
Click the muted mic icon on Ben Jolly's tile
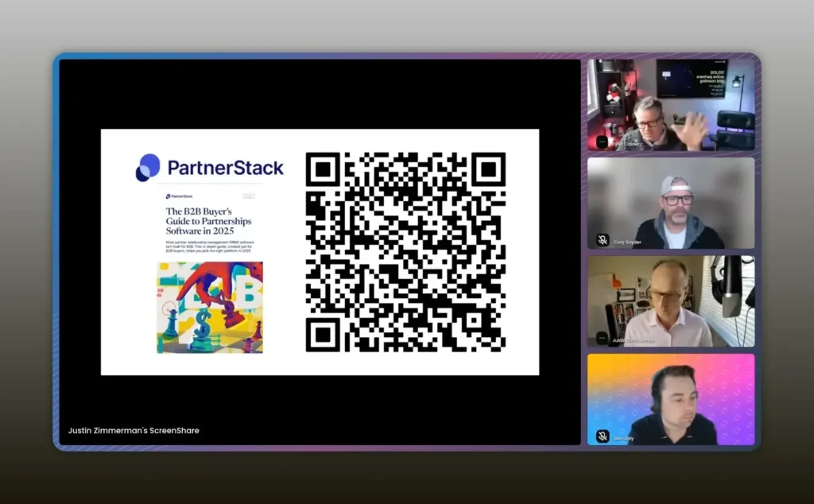[603, 436]
